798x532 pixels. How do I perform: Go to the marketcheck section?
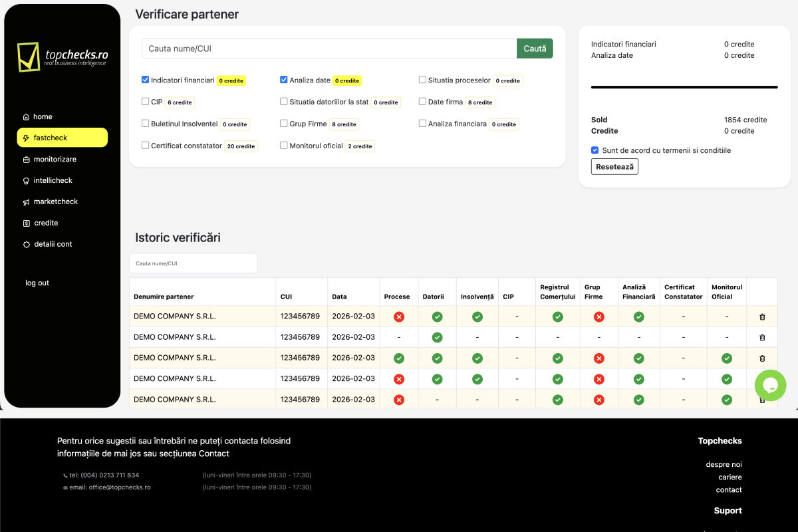click(55, 201)
